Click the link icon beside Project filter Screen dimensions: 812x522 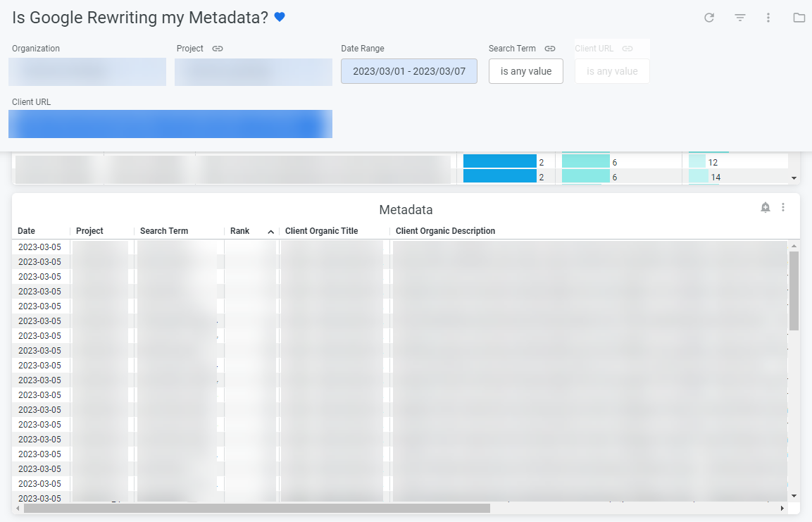[218, 49]
